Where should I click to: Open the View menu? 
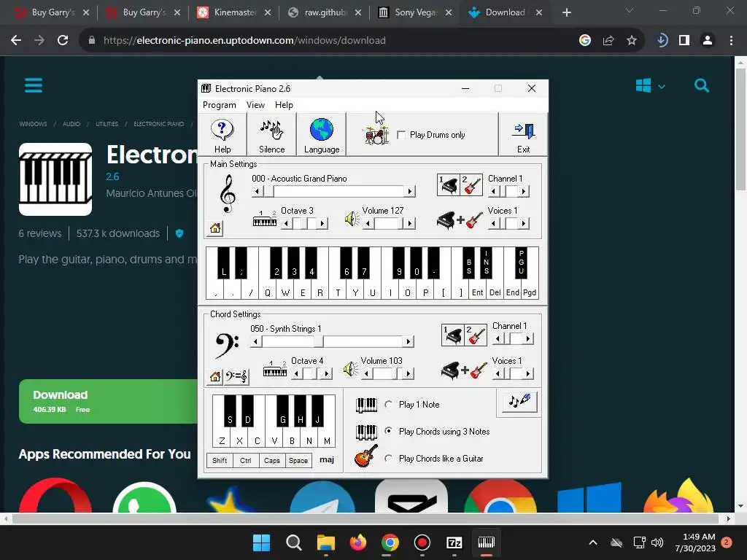255,105
